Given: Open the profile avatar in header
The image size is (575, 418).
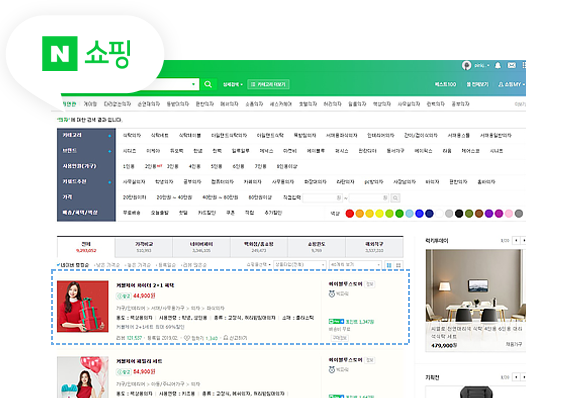Looking at the screenshot, I should point(466,65).
